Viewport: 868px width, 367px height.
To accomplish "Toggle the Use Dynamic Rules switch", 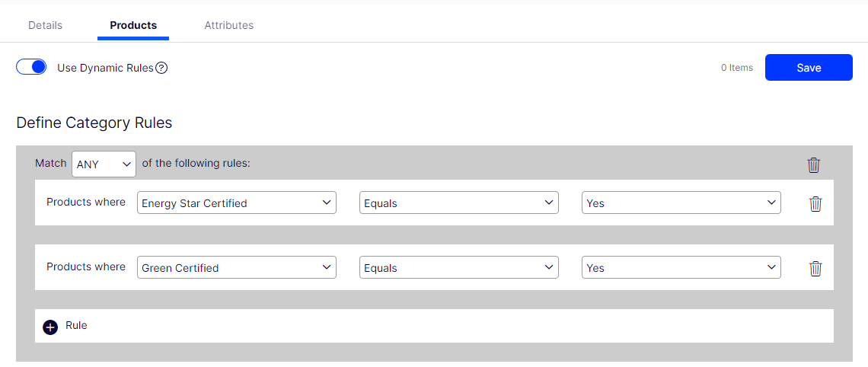I will click(31, 67).
